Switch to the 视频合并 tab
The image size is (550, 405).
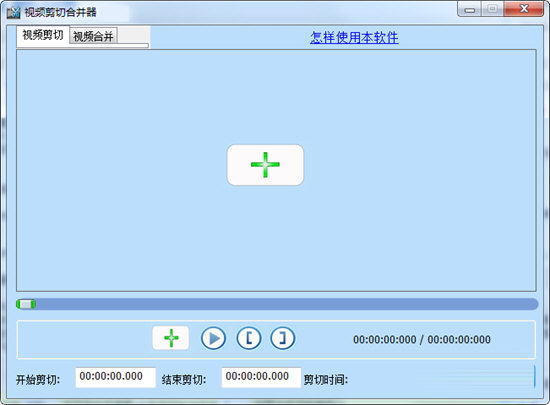click(x=93, y=36)
